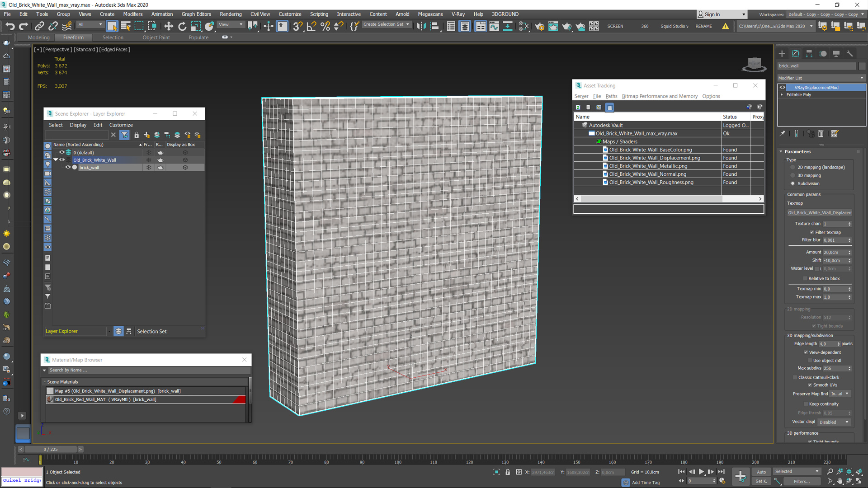Select Subdivision radio button
This screenshot has height=488, width=868.
coord(793,183)
